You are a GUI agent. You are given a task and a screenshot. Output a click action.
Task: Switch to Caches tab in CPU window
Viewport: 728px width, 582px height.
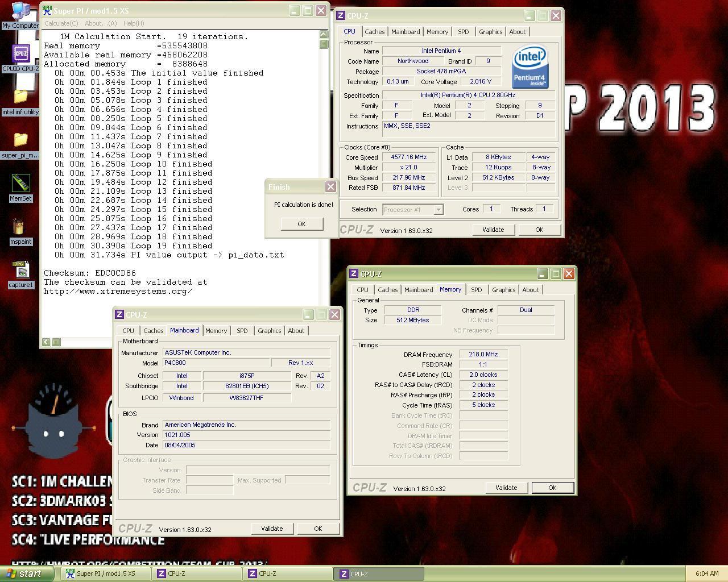tap(374, 32)
